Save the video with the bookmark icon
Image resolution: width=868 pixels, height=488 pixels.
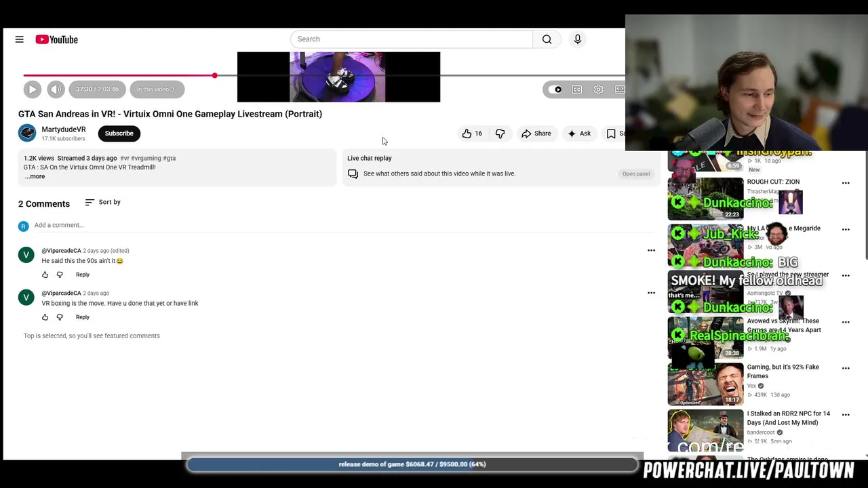click(x=613, y=134)
